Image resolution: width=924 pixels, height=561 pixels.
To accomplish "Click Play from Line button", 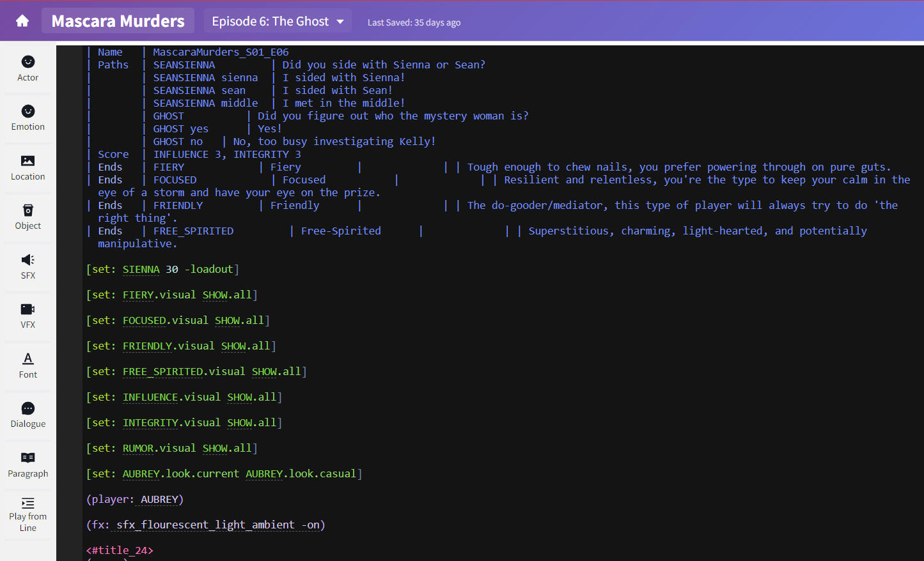I will pyautogui.click(x=28, y=515).
